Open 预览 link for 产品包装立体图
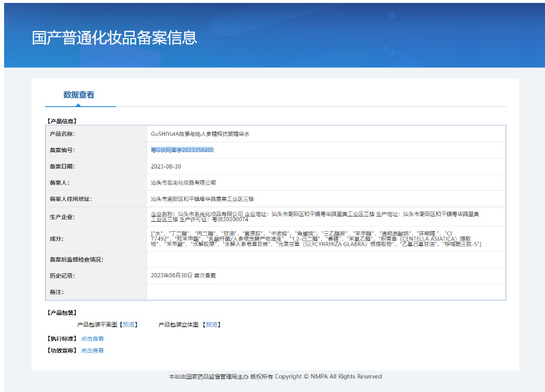 (x=212, y=325)
